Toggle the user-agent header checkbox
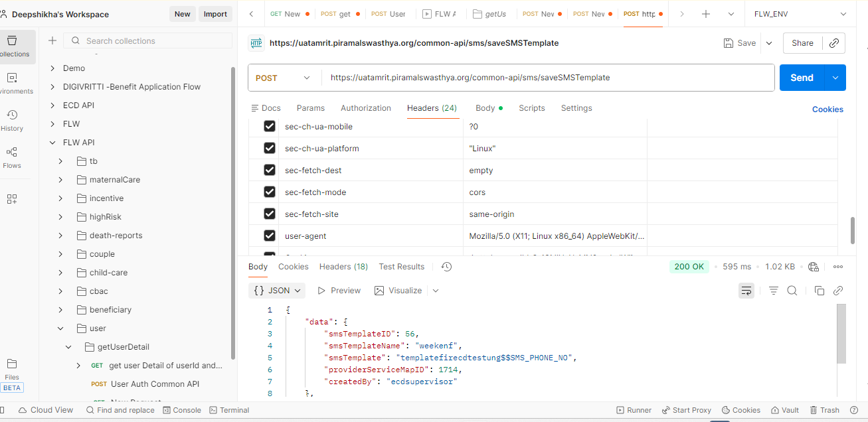 (x=270, y=236)
